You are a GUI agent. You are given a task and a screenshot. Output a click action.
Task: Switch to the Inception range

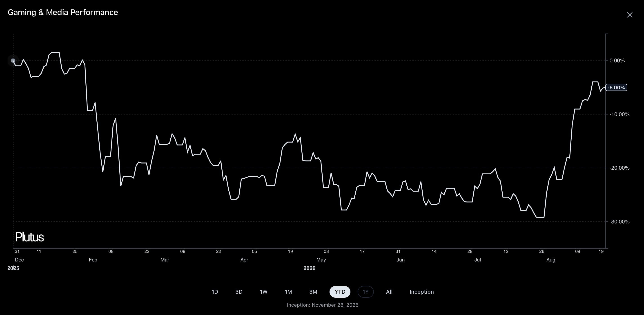pos(421,292)
